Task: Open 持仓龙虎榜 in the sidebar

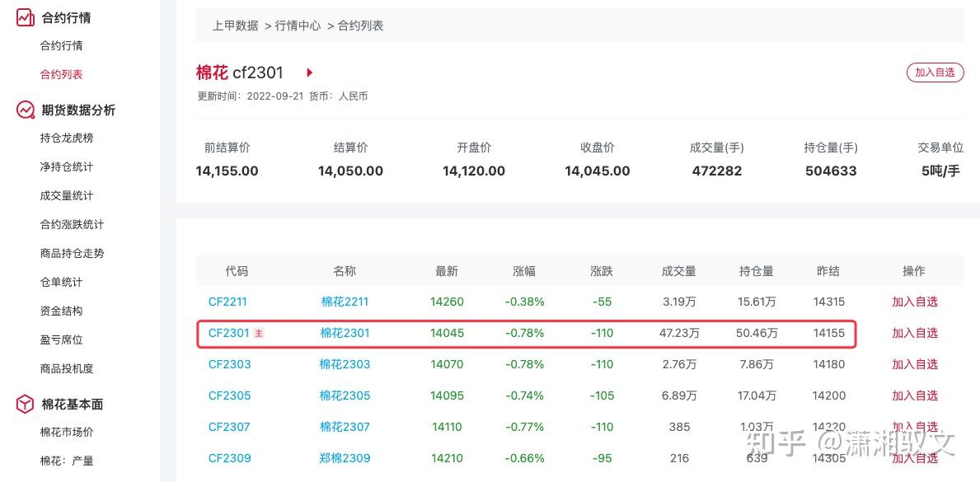Action: pyautogui.click(x=63, y=138)
